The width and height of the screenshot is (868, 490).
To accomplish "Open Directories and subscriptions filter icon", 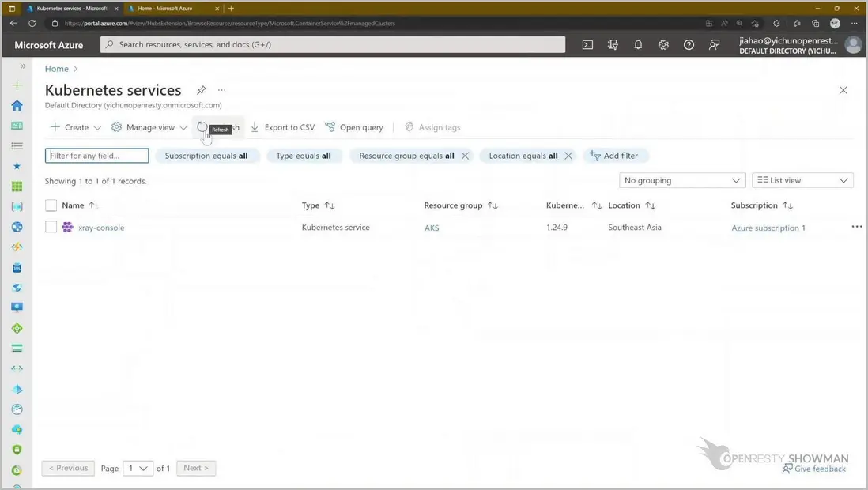I will point(613,45).
